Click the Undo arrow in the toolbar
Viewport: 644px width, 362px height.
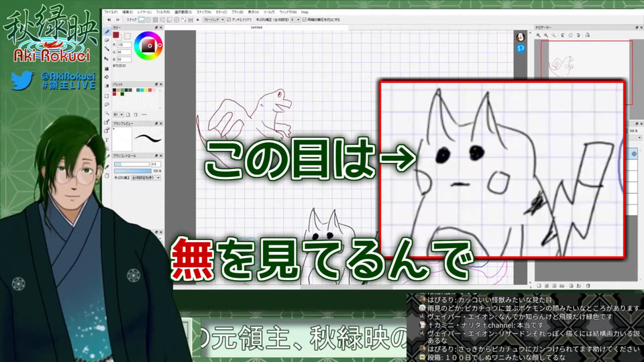[x=109, y=19]
